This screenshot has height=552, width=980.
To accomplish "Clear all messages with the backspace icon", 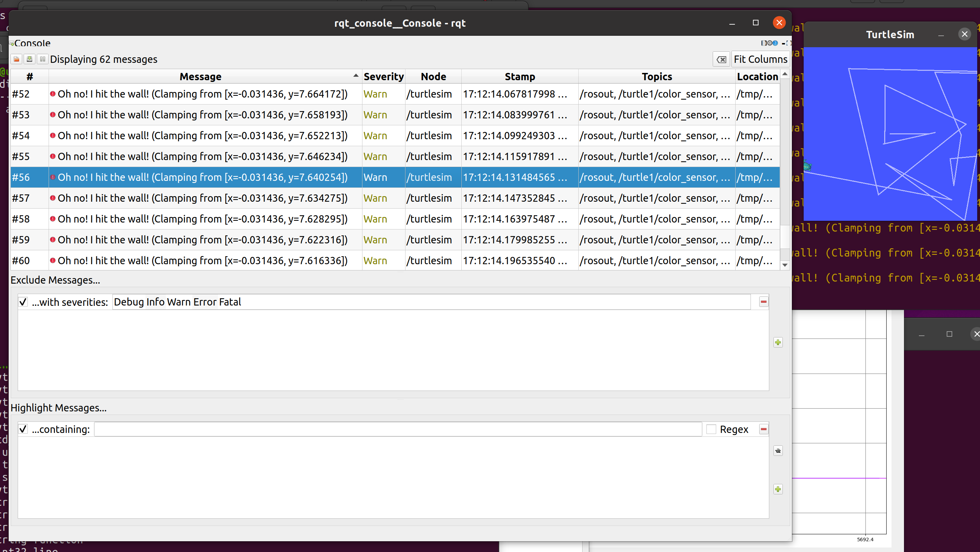I will (721, 60).
